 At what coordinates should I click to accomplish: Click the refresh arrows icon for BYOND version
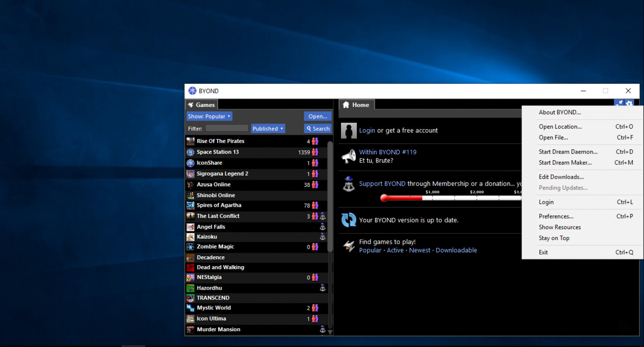tap(349, 220)
